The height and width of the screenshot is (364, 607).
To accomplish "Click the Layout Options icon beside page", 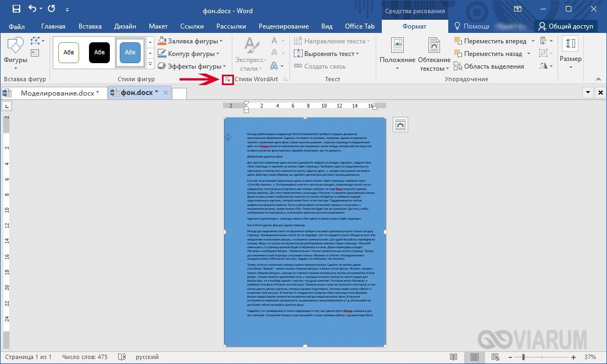I will tap(400, 125).
